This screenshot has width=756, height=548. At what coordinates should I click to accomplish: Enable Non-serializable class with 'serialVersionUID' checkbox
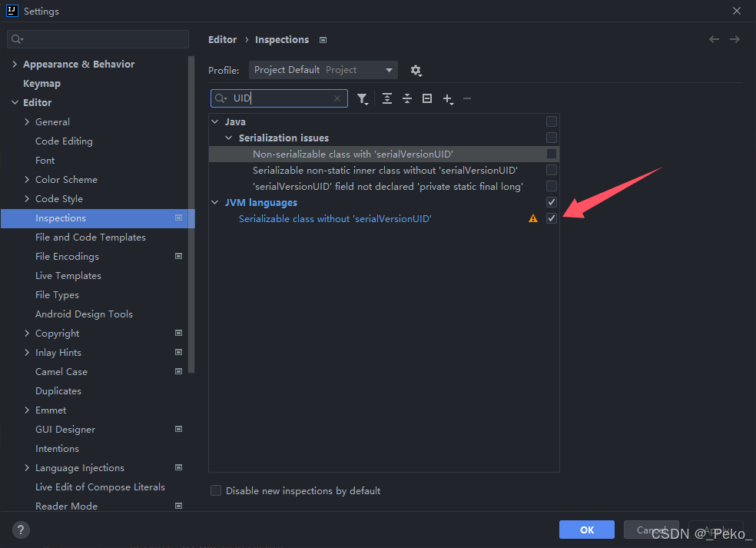click(x=552, y=154)
